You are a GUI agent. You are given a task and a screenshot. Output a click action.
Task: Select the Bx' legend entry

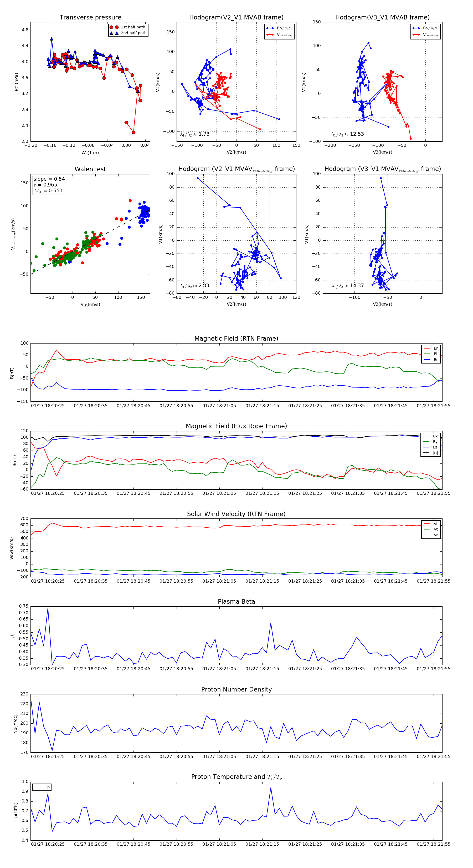(x=431, y=436)
